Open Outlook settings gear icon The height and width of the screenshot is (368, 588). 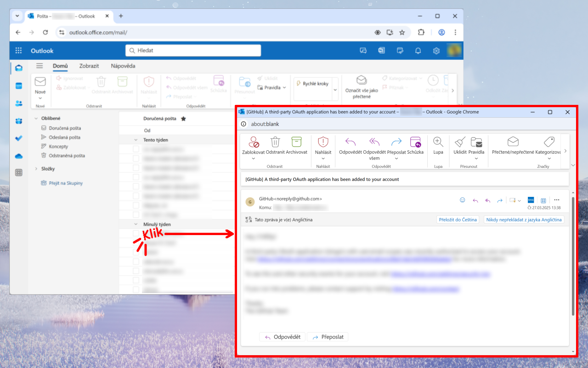click(436, 51)
